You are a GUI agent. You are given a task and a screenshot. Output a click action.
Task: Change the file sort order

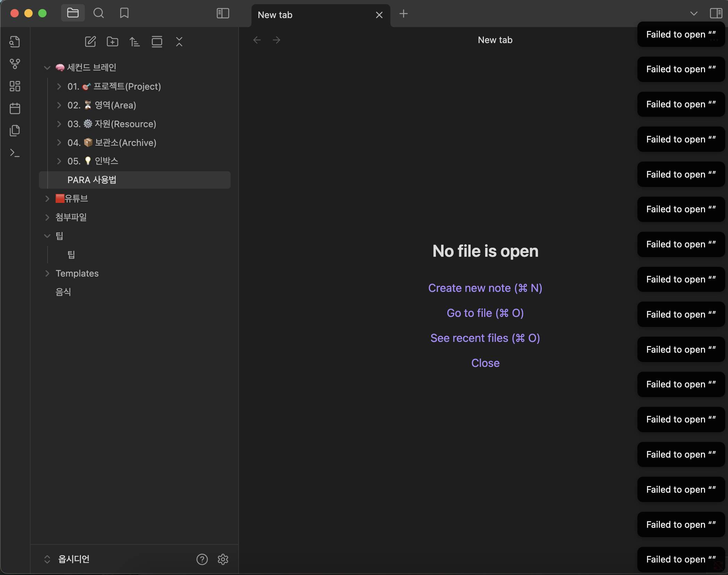tap(135, 42)
